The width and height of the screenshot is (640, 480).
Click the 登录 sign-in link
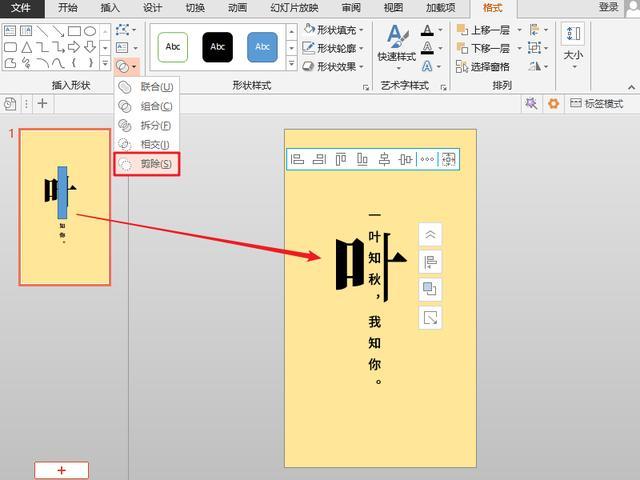tap(608, 8)
